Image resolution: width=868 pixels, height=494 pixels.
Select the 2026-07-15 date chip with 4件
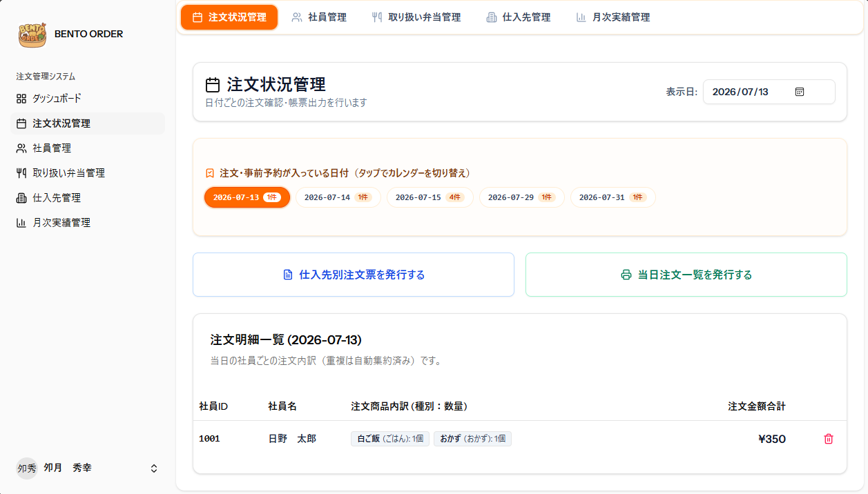pyautogui.click(x=430, y=197)
